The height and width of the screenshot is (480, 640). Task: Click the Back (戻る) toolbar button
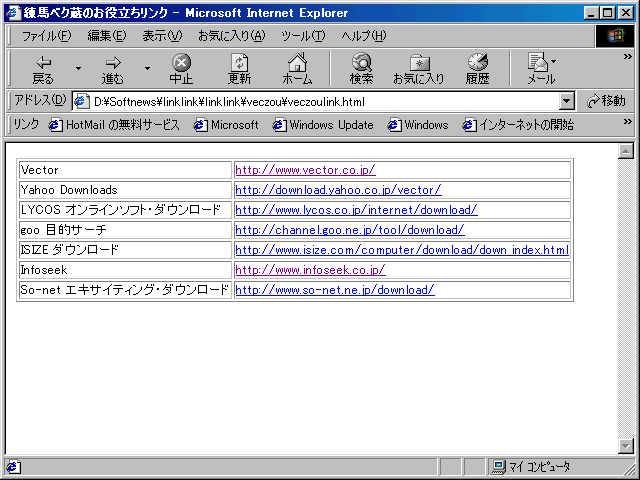[x=43, y=69]
